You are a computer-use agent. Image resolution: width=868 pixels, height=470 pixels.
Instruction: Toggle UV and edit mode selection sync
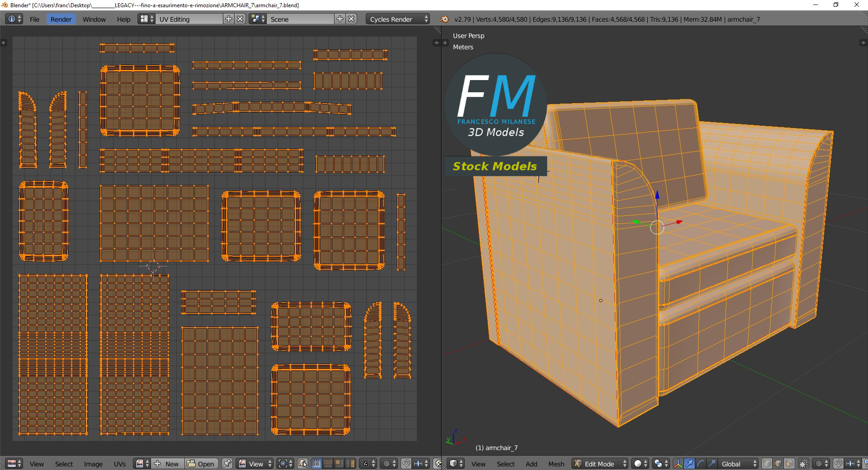302,464
